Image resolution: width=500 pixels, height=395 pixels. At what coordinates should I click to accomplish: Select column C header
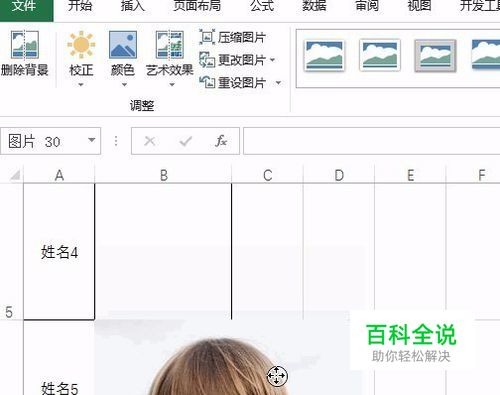click(x=268, y=175)
